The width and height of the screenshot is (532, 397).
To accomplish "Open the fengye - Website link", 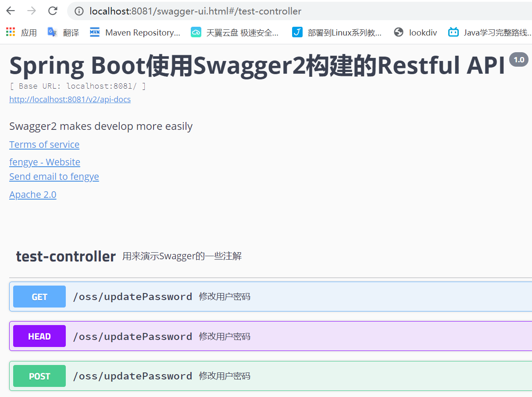I will tap(45, 162).
